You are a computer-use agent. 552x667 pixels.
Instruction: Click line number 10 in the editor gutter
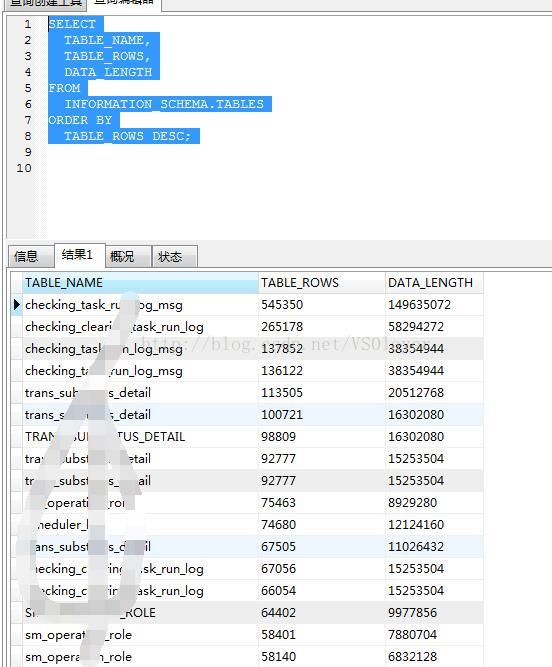(24, 168)
